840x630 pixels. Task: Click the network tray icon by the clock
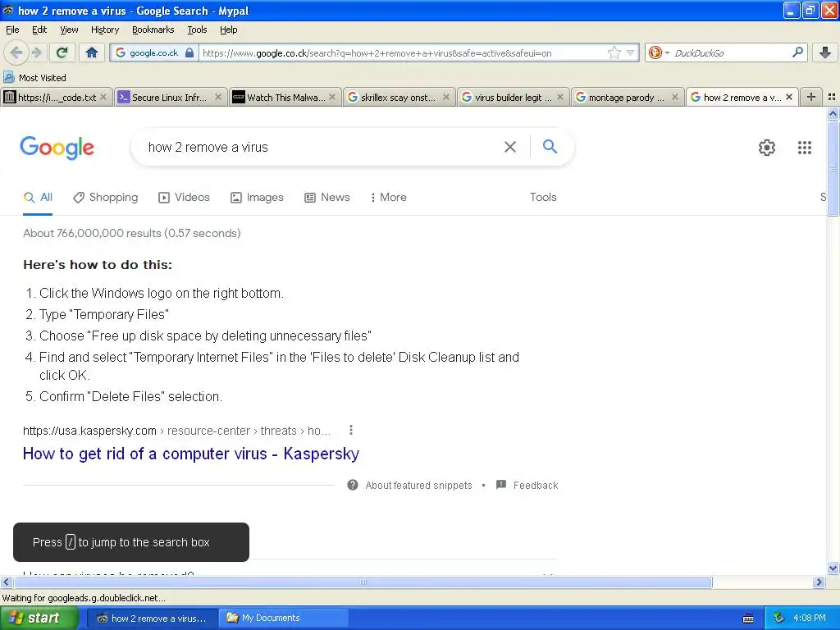click(x=778, y=618)
